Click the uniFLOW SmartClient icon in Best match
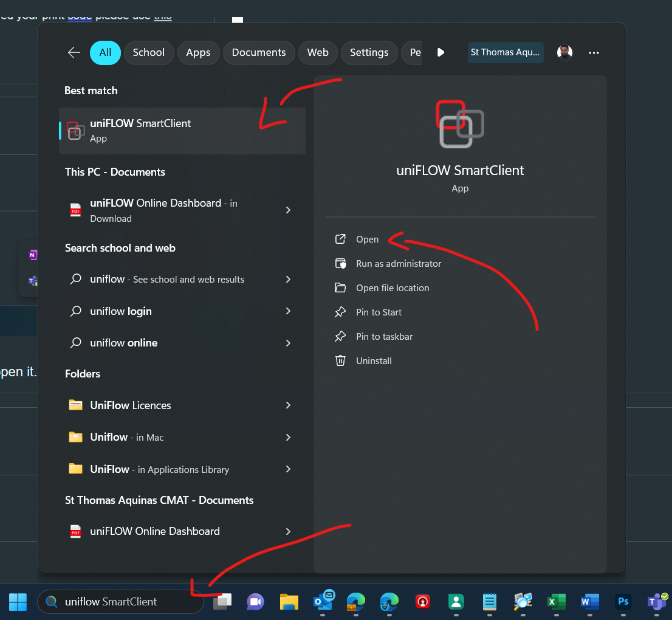672x620 pixels. tap(75, 131)
